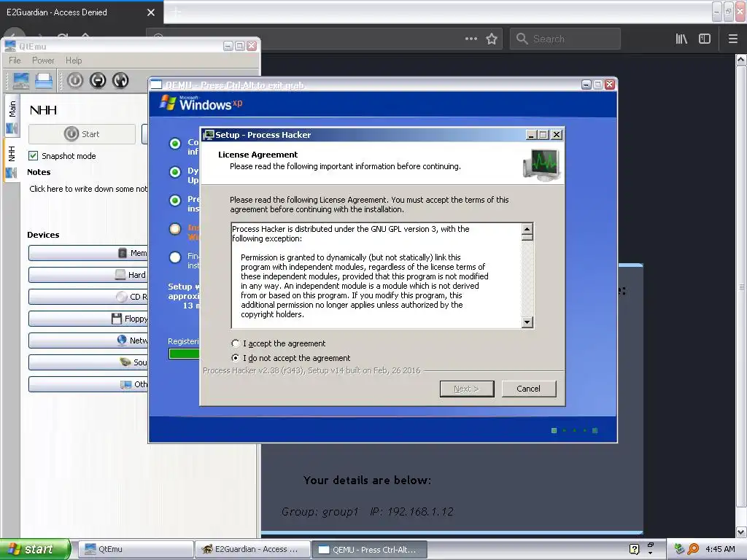Image resolution: width=747 pixels, height=560 pixels.
Task: Switch to the Main tab in QtEmu
Action: point(12,115)
